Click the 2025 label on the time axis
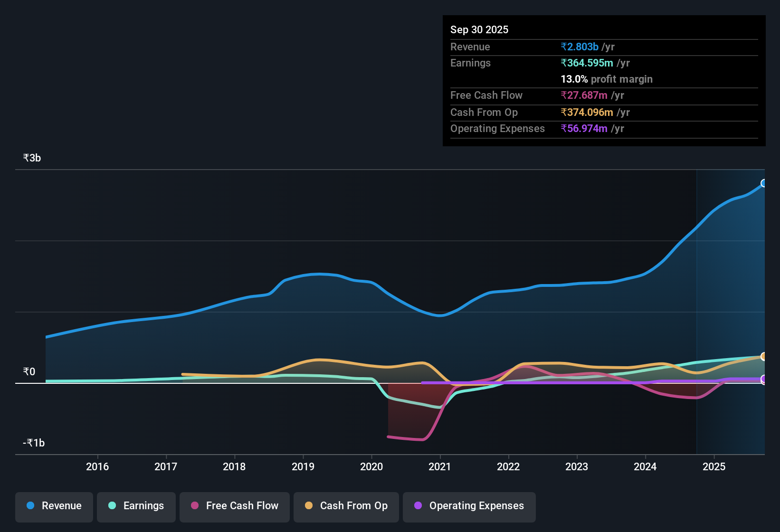This screenshot has width=780, height=532. [x=715, y=466]
